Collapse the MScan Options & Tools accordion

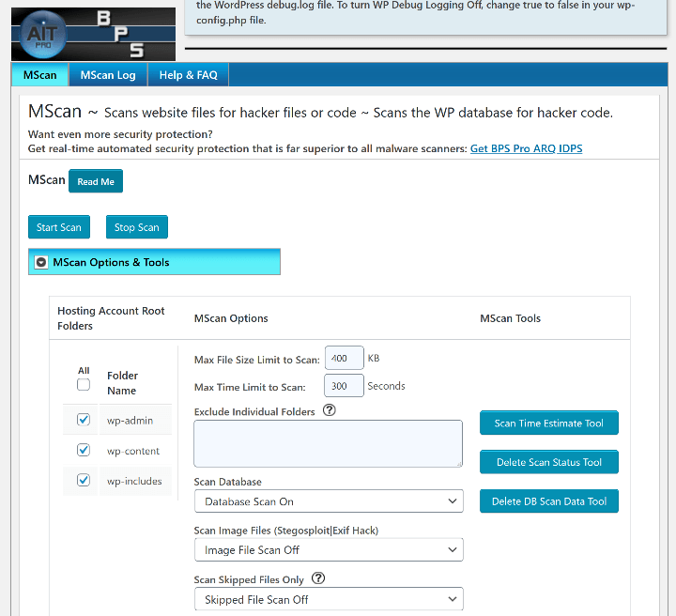point(154,262)
